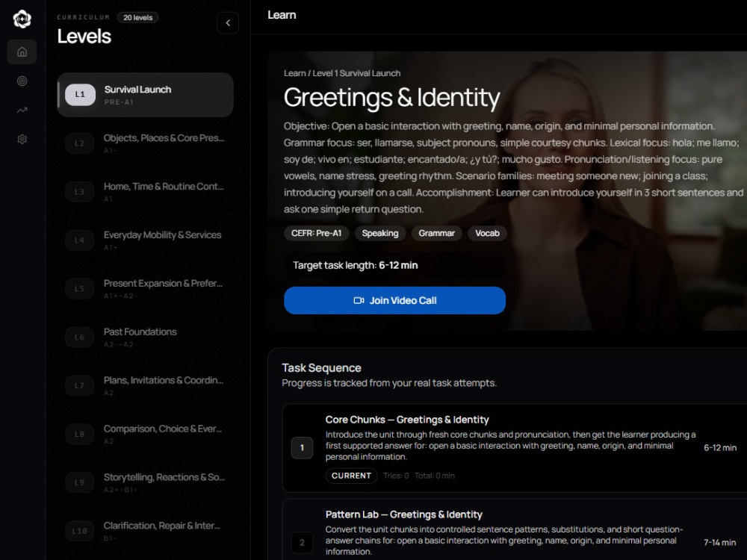The width and height of the screenshot is (747, 560).
Task: Select Storytelling, Reactions & So... level
Action: [146, 482]
